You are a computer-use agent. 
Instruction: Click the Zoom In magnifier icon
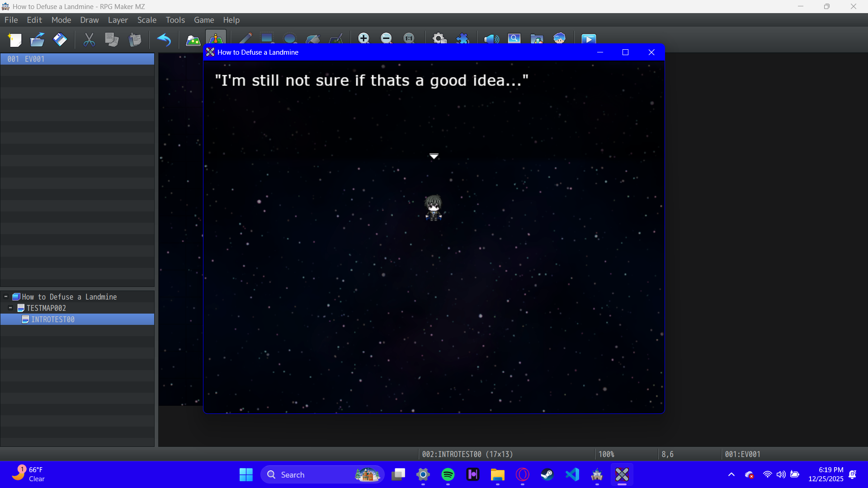pyautogui.click(x=363, y=38)
